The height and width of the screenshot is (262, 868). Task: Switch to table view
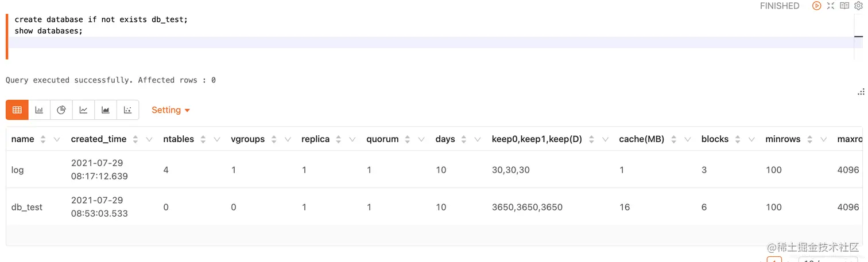(x=17, y=110)
